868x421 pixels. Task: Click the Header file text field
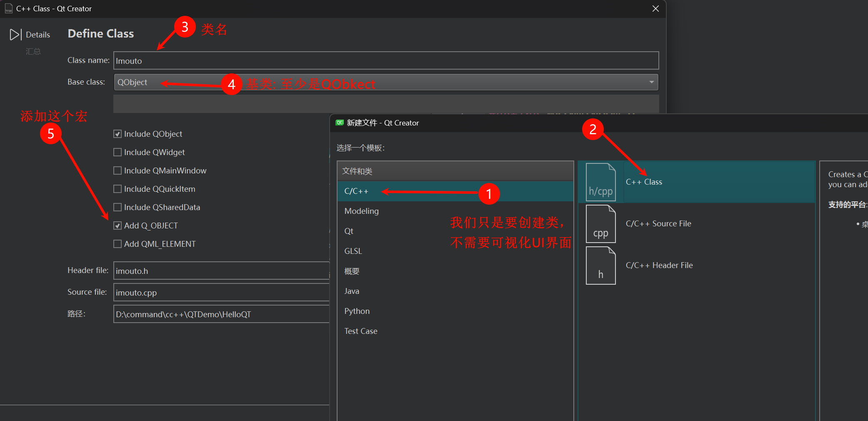click(x=221, y=271)
